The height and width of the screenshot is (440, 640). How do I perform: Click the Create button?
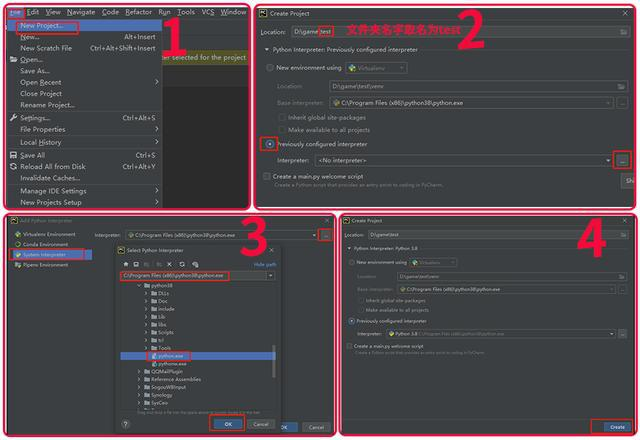click(x=617, y=427)
